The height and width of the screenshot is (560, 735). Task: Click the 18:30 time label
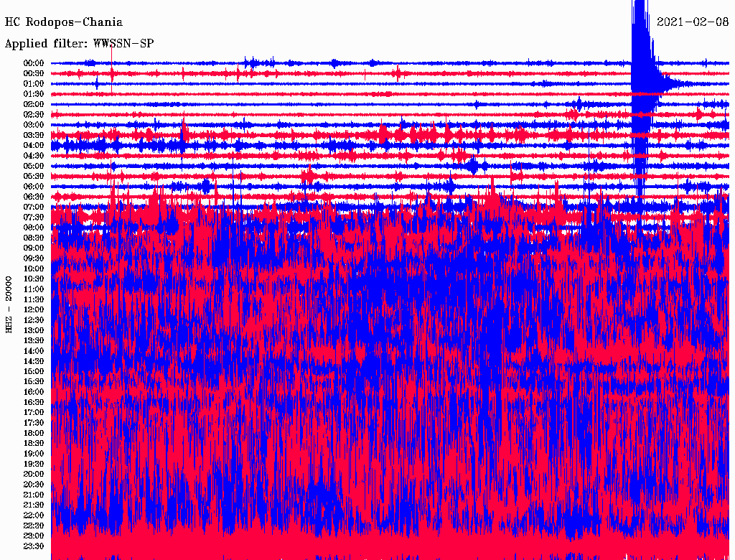point(34,443)
